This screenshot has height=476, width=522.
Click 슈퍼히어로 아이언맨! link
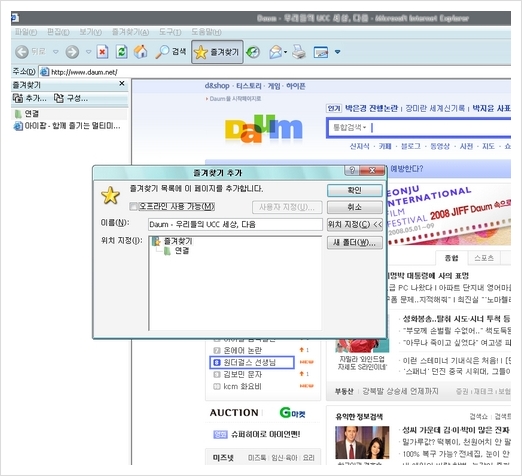tap(266, 434)
